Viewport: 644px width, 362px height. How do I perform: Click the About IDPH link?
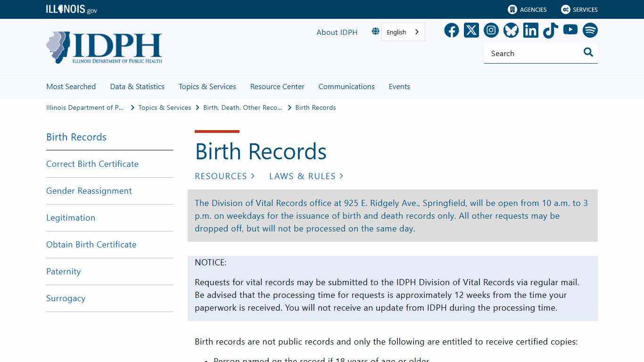pyautogui.click(x=337, y=32)
